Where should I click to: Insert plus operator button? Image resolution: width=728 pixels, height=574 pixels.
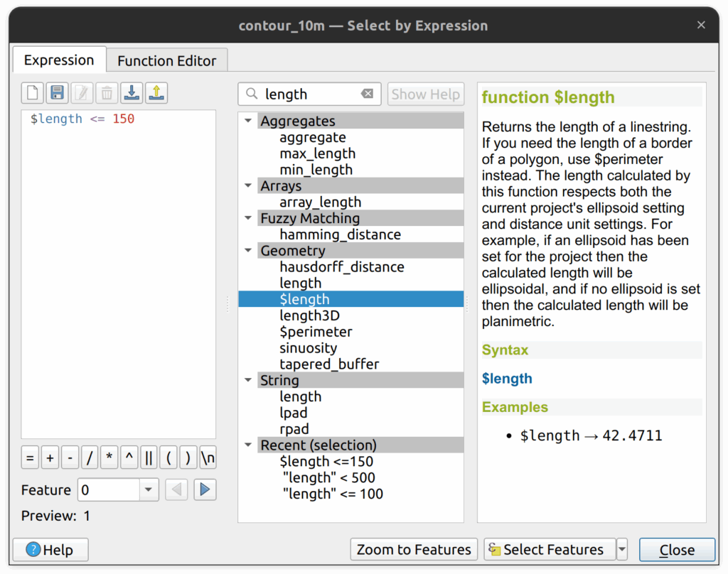[50, 458]
